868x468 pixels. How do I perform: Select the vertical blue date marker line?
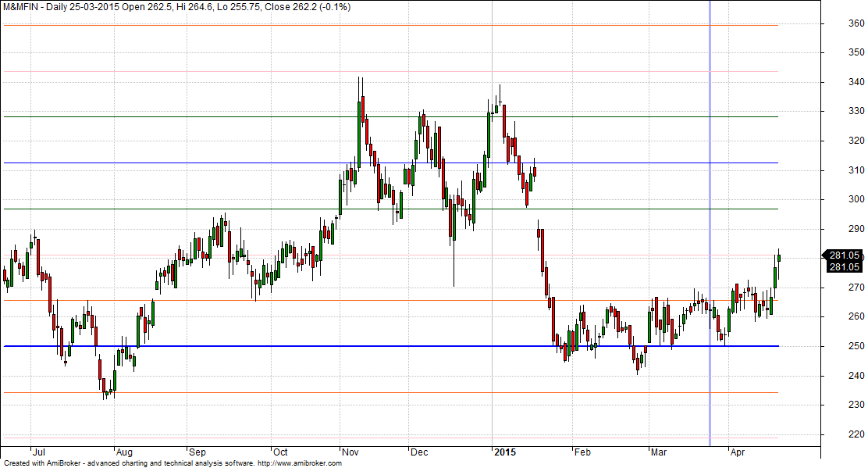click(x=710, y=234)
